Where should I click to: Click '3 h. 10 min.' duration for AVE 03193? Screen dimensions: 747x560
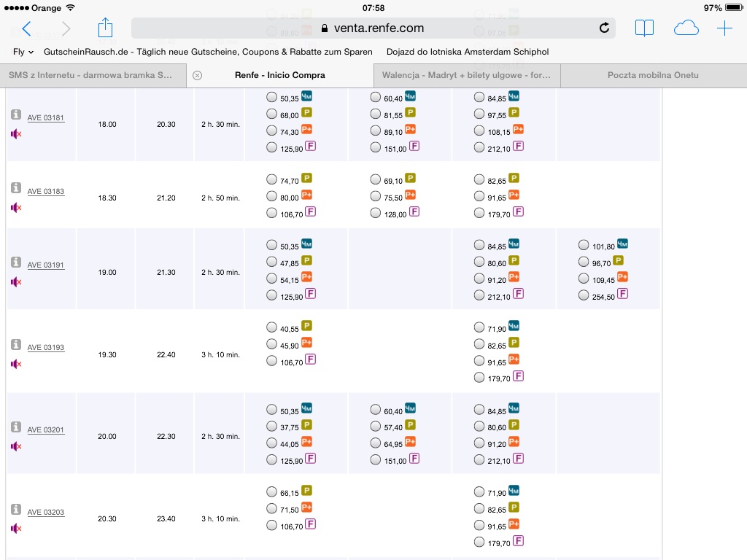220,355
